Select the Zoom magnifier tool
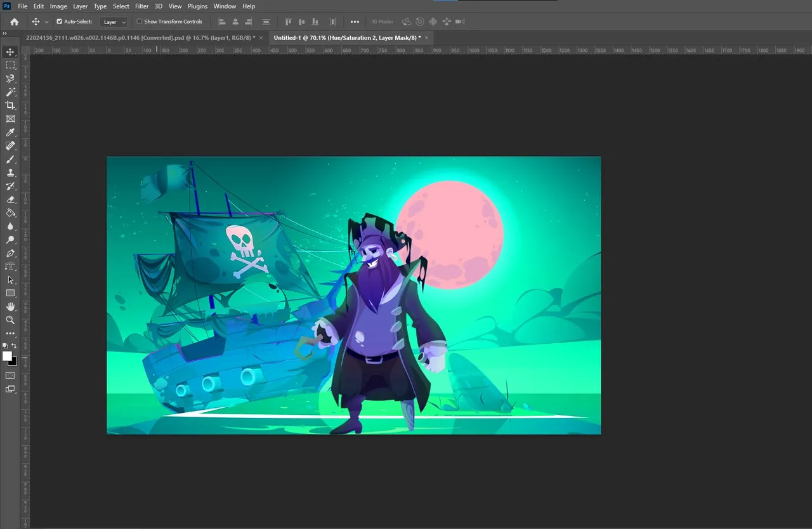 coord(10,320)
